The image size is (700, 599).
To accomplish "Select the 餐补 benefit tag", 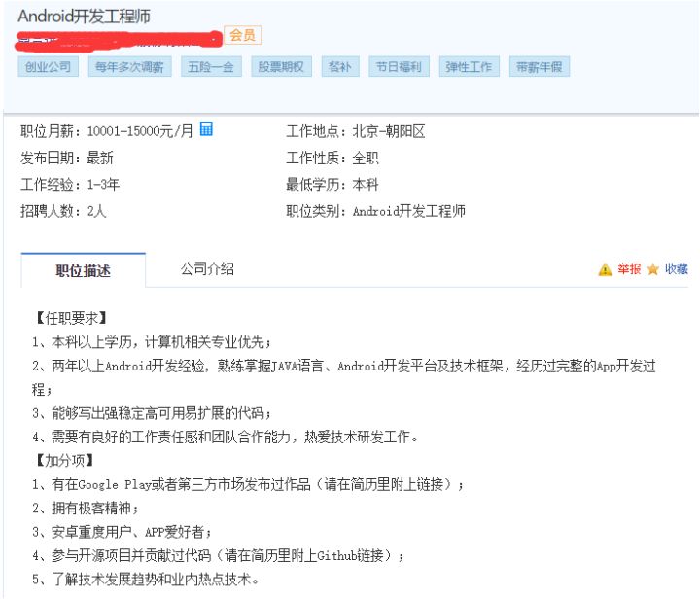I will point(340,67).
